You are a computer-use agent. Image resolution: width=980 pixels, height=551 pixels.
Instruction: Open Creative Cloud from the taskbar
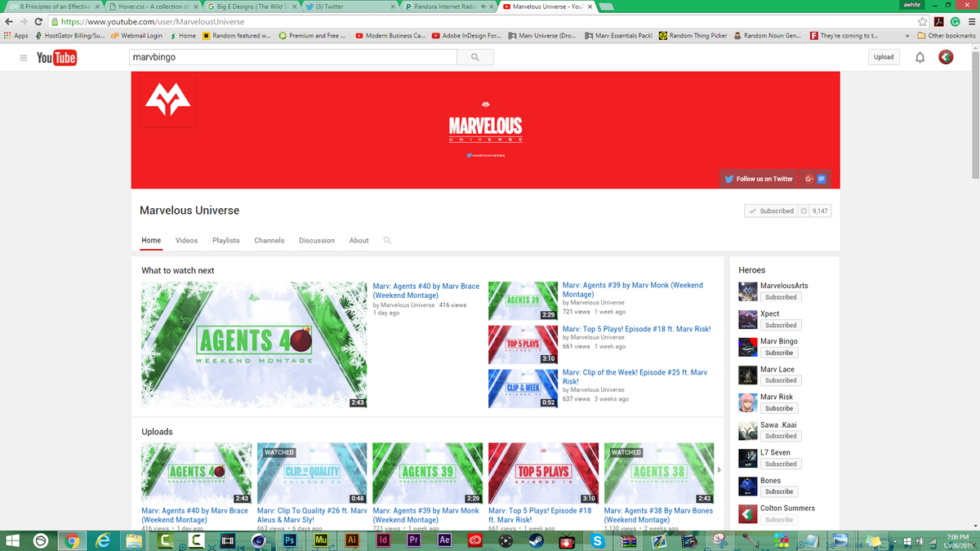coord(475,540)
